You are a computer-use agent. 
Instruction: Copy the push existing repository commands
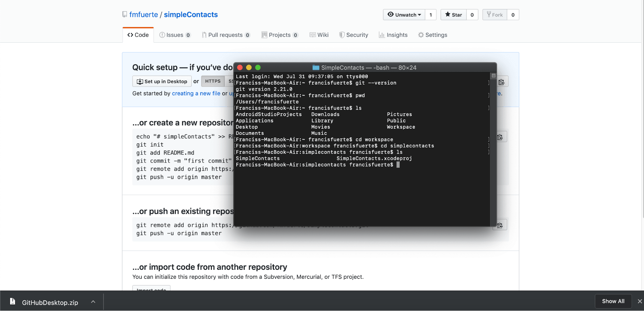pos(500,225)
